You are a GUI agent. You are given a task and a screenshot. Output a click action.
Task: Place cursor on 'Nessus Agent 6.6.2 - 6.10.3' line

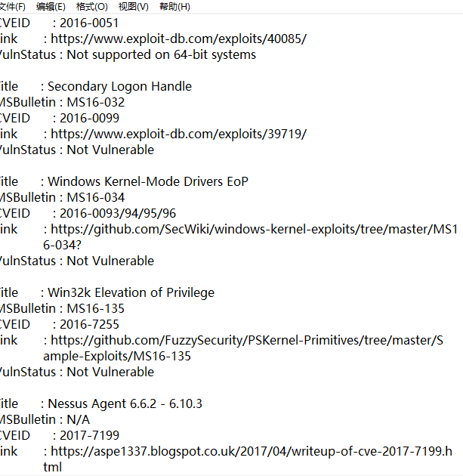click(125, 403)
